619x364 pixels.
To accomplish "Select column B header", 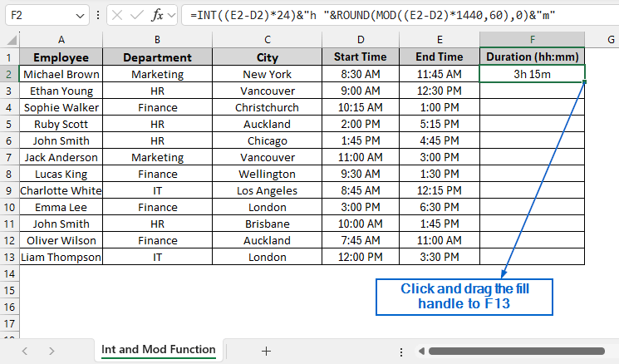I will point(158,40).
